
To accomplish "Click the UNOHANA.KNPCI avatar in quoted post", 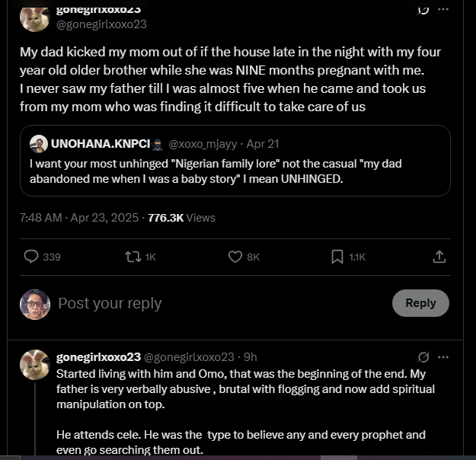I will pyautogui.click(x=39, y=143).
